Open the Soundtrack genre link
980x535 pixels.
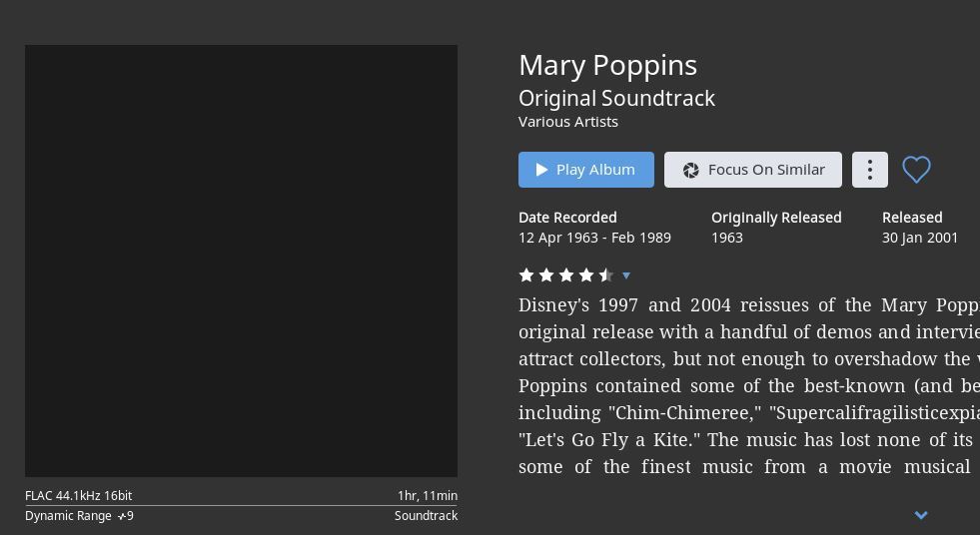click(x=426, y=516)
